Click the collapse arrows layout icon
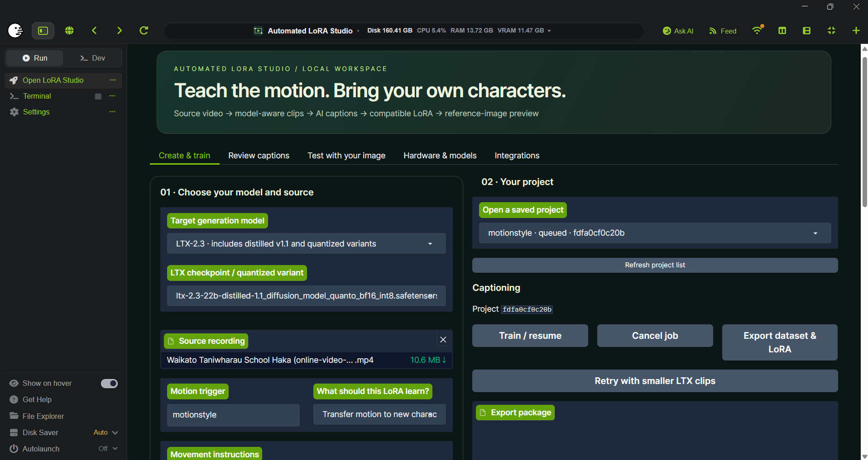 (x=831, y=31)
